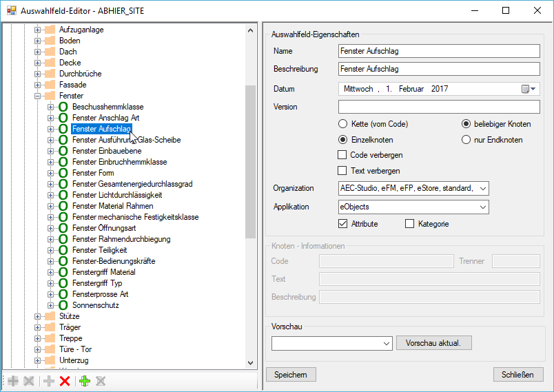Select beliebiger Knoten radio button
Viewport: 554px width, 392px height.
pyautogui.click(x=466, y=124)
